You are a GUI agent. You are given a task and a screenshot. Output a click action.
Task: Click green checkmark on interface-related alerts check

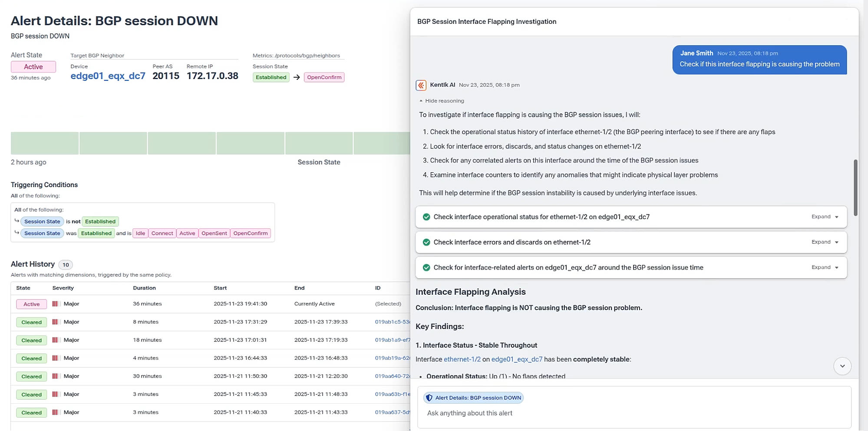click(x=426, y=267)
